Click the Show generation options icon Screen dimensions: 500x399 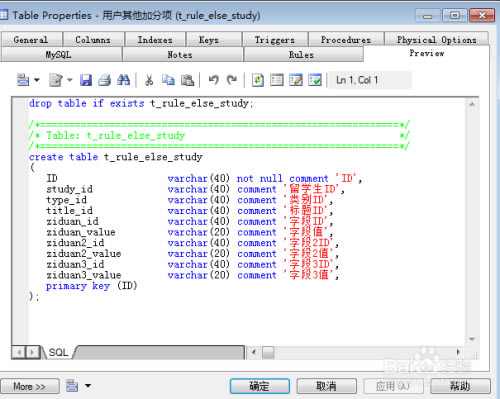pyautogui.click(x=277, y=80)
